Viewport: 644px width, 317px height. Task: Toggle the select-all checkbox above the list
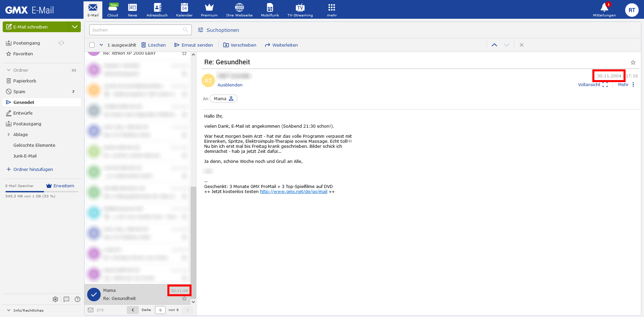point(92,45)
